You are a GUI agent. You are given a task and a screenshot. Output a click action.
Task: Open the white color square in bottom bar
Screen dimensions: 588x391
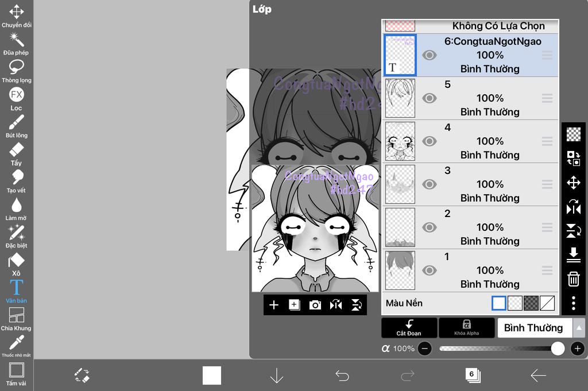212,375
